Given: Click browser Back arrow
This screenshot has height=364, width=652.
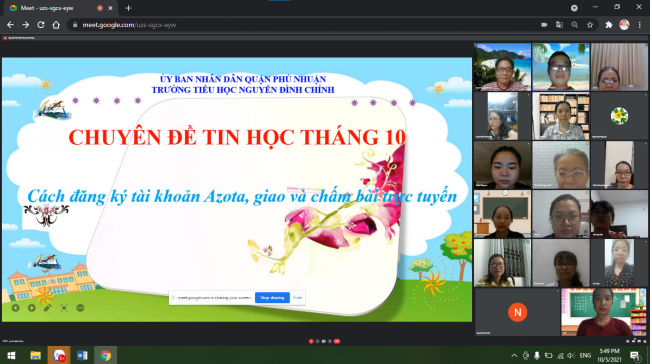Looking at the screenshot, I should coord(10,25).
